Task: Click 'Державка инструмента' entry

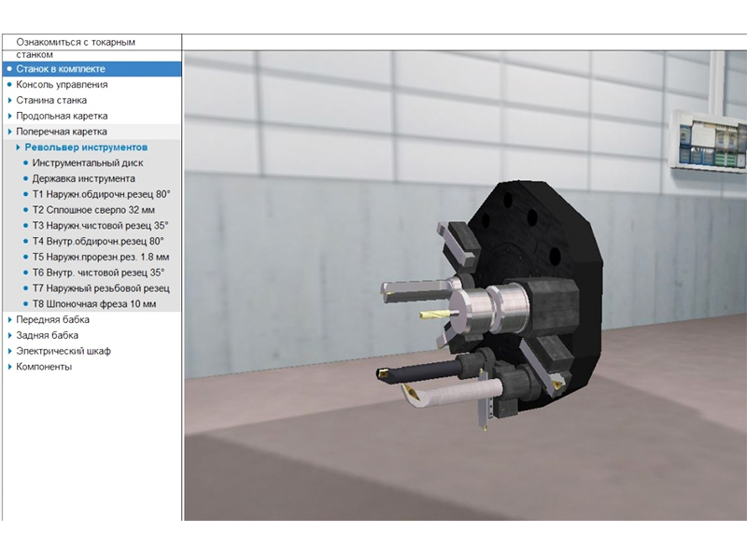Action: 83,179
